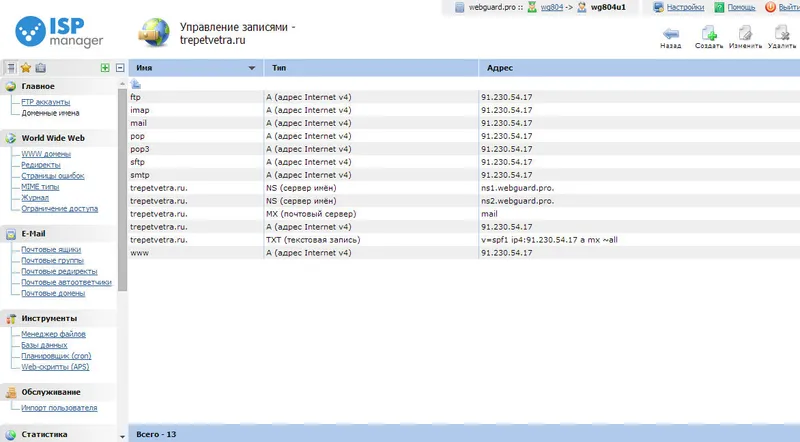The image size is (800, 442).
Task: Click the ISPmanager logo
Action: (59, 32)
